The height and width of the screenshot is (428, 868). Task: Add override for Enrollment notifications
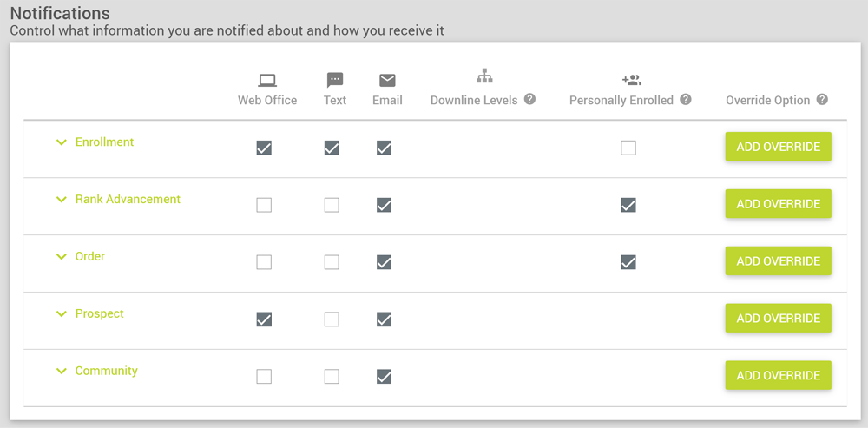coord(778,147)
